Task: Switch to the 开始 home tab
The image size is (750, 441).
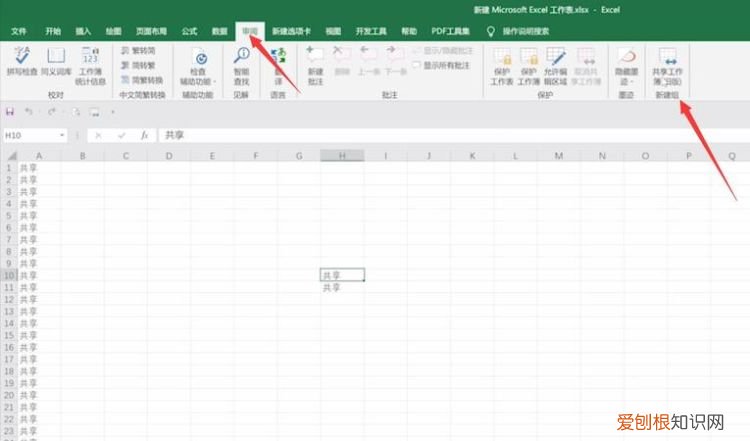Action: click(x=53, y=31)
